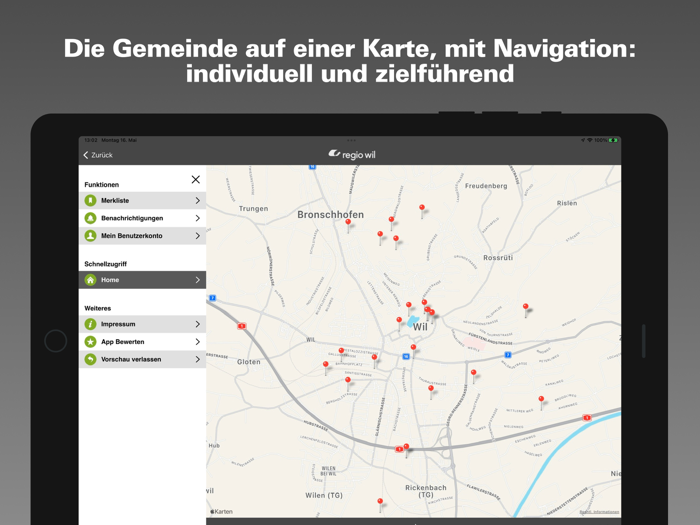The height and width of the screenshot is (525, 700).
Task: Expand Benachrichtigungen via its chevron
Action: pos(197,218)
